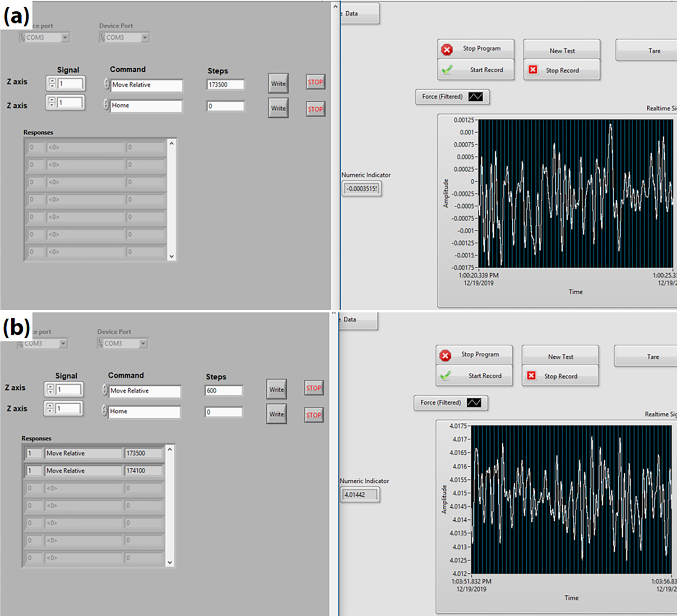The width and height of the screenshot is (677, 616).
Task: Click the green checkmark on Start Record in panel (b)
Action: pos(445,376)
